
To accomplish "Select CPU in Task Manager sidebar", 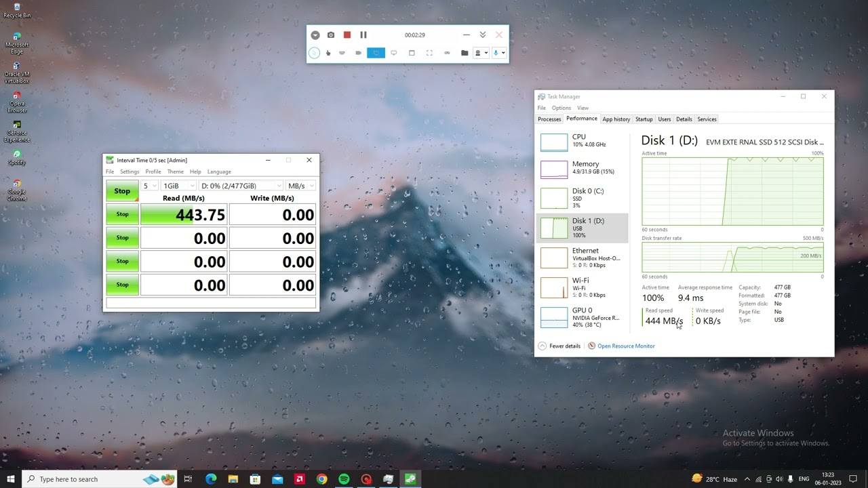I will coord(583,141).
